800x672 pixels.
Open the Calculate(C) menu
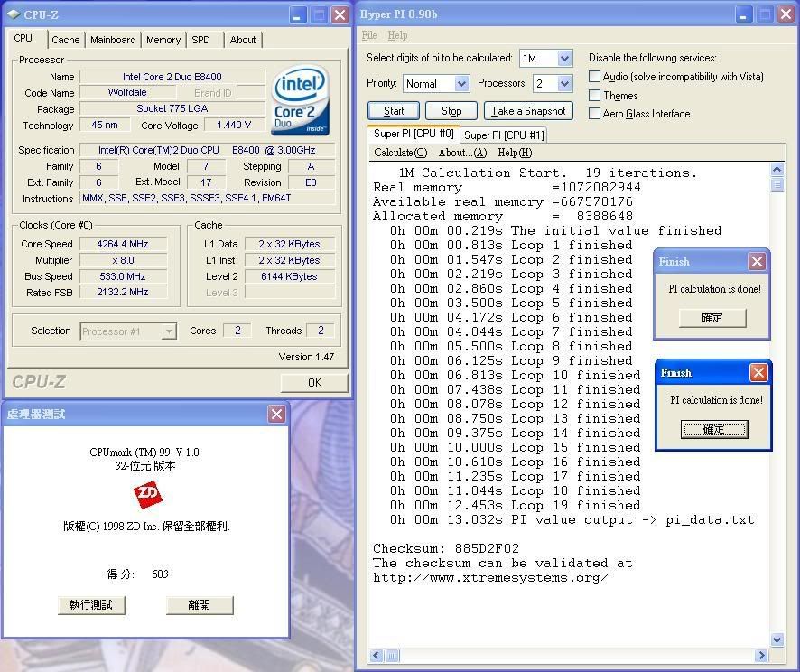tap(401, 153)
